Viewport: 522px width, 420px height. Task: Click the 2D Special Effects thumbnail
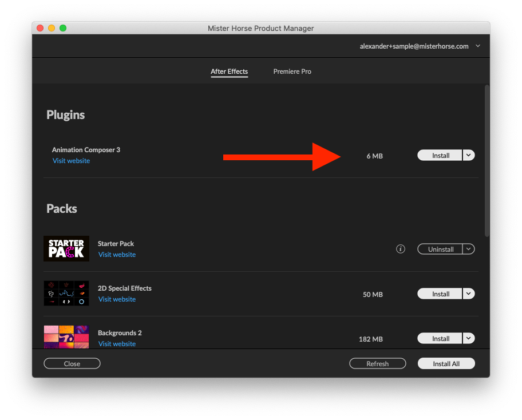[66, 293]
